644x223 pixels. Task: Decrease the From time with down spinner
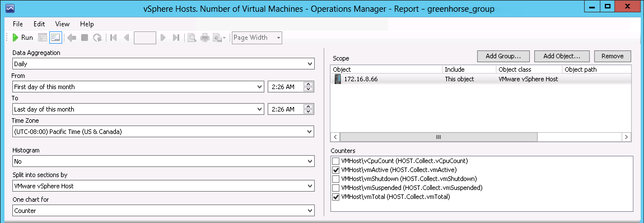309,89
